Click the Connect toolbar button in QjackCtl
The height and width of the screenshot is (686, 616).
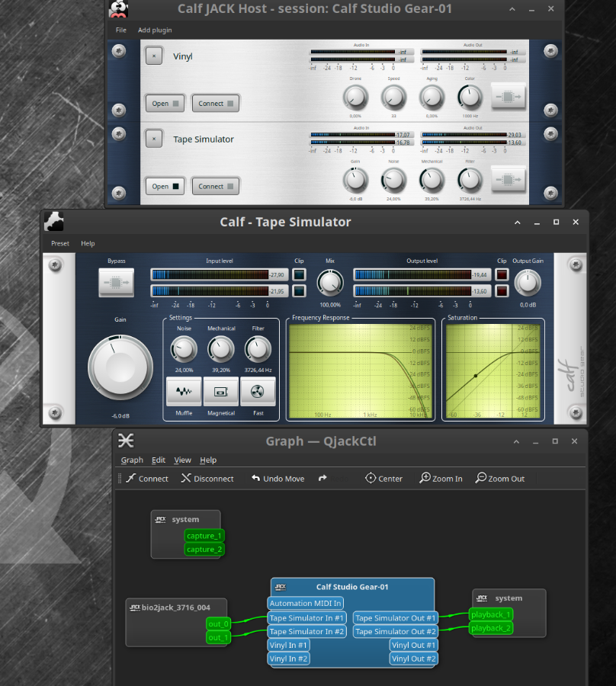point(147,479)
